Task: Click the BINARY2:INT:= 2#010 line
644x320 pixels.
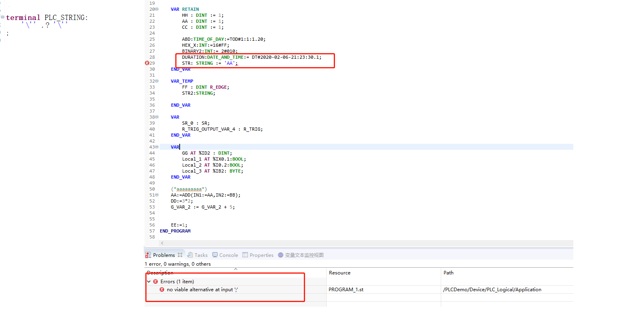Action: [x=210, y=51]
